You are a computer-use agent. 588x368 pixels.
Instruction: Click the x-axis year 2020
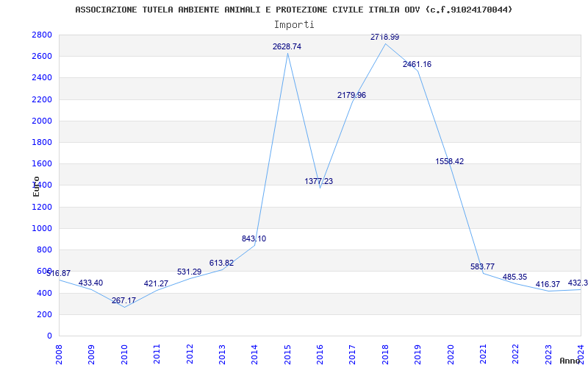click(451, 354)
